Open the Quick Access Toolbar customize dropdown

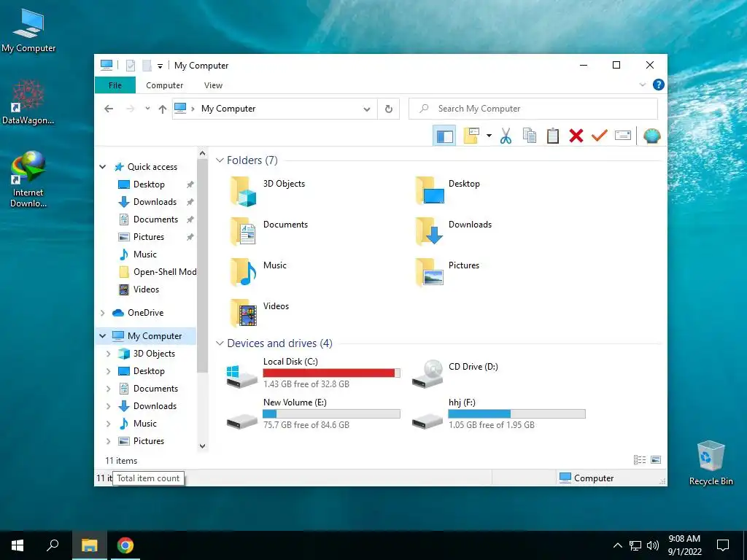(x=160, y=66)
